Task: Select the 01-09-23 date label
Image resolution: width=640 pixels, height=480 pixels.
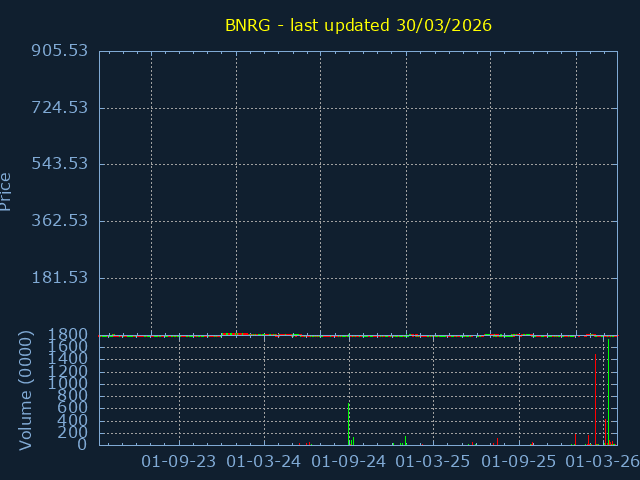Action: point(179,461)
